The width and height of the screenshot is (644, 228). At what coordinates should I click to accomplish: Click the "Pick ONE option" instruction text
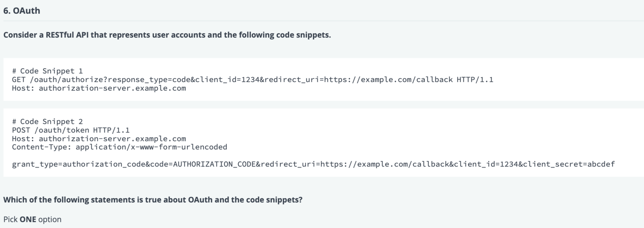click(32, 219)
